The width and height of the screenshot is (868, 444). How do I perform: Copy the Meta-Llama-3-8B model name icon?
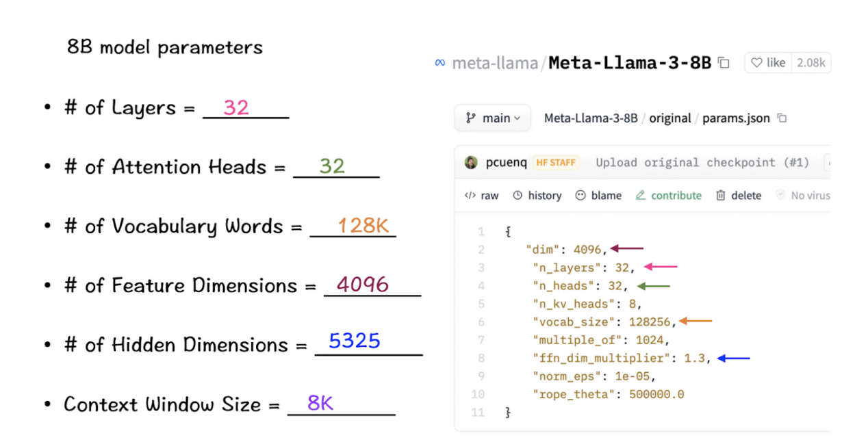pyautogui.click(x=724, y=63)
